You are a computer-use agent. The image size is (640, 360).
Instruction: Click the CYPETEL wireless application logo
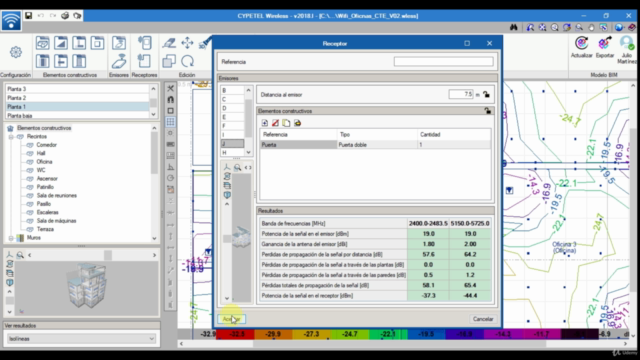coord(11,20)
